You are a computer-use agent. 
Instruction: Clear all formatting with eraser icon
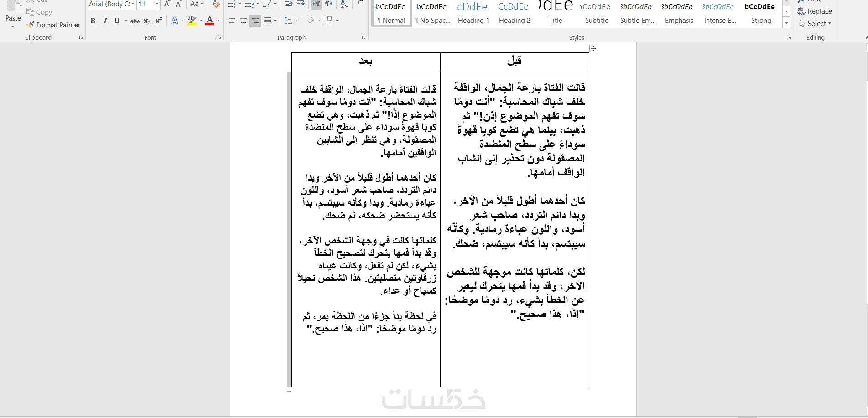tap(217, 4)
